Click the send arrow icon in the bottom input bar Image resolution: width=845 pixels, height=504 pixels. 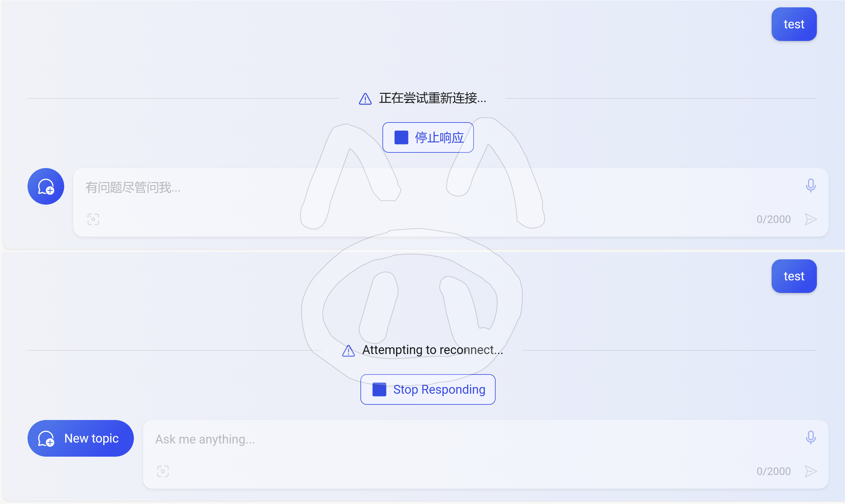coord(811,471)
